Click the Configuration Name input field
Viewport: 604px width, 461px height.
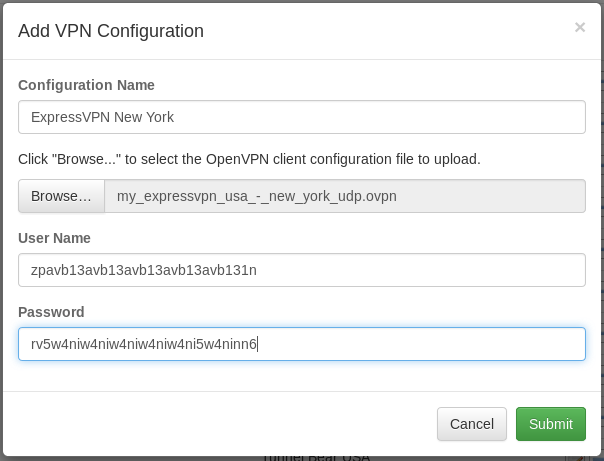301,117
